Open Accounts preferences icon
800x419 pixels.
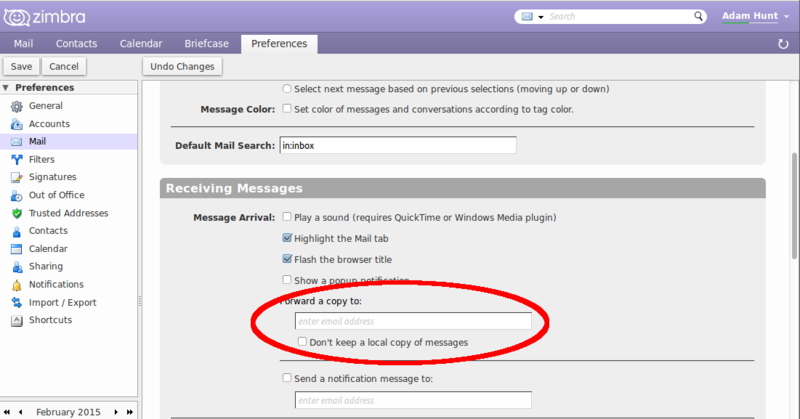[17, 124]
